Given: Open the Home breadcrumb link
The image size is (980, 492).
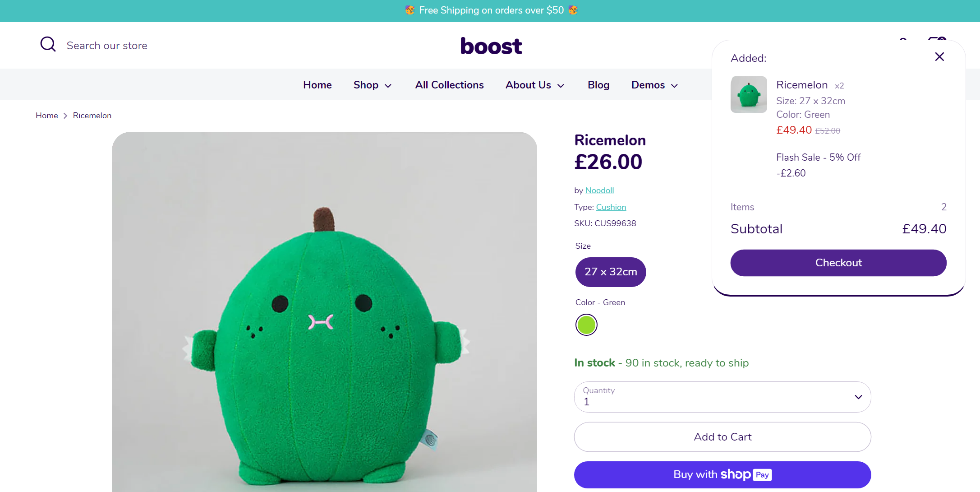Looking at the screenshot, I should tap(46, 115).
